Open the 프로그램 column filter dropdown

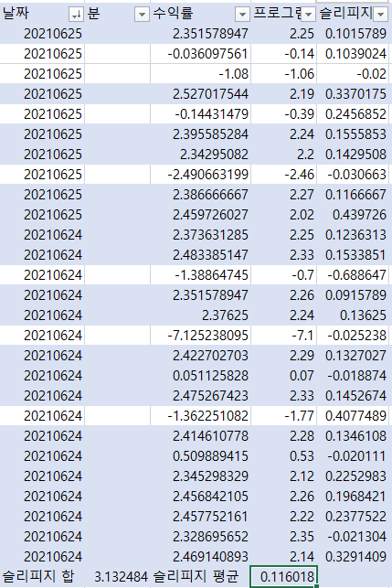point(308,15)
